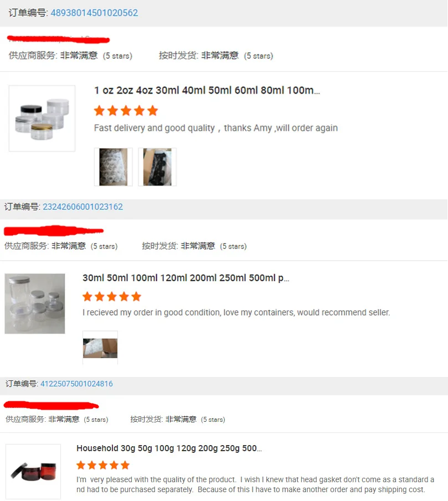Open the clear plastic jars product thumbnail
448x501 pixels.
(42, 118)
